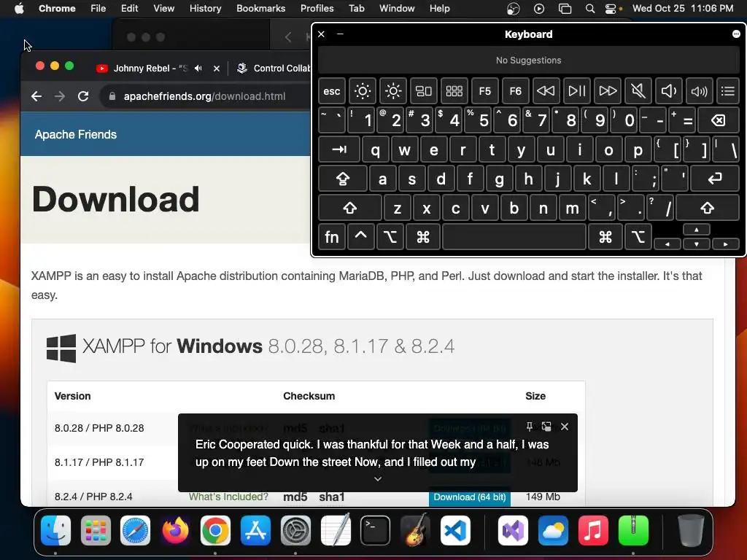Open the keyboard panel options list icon

728,91
